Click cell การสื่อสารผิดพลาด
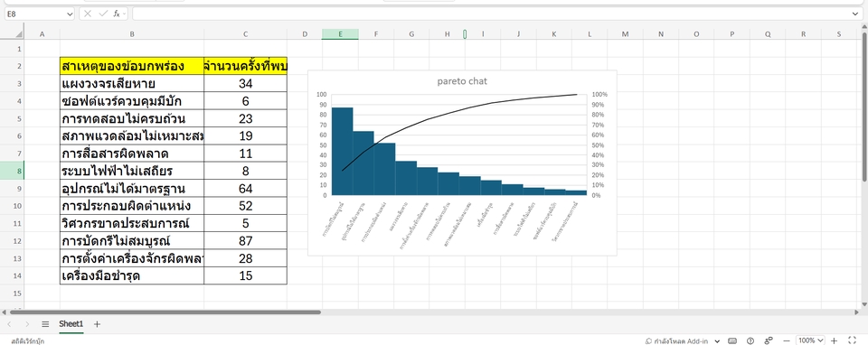This screenshot has height=345, width=868. 132,154
